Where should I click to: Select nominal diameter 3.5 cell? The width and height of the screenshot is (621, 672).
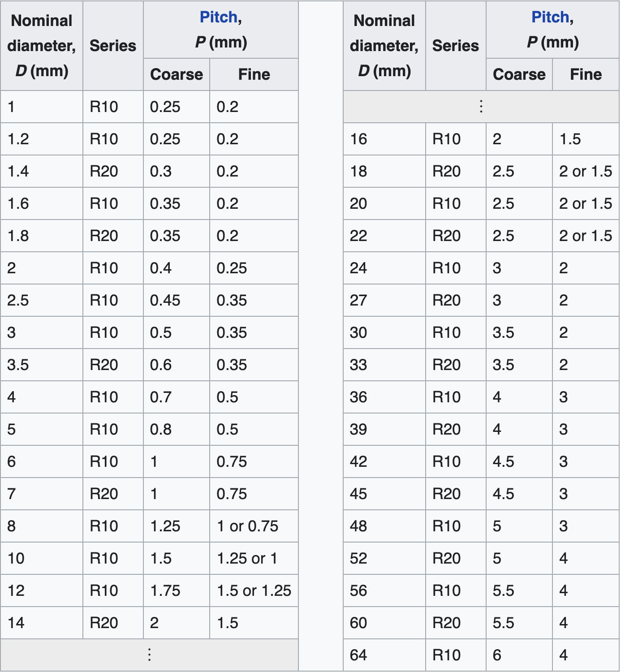(18, 365)
